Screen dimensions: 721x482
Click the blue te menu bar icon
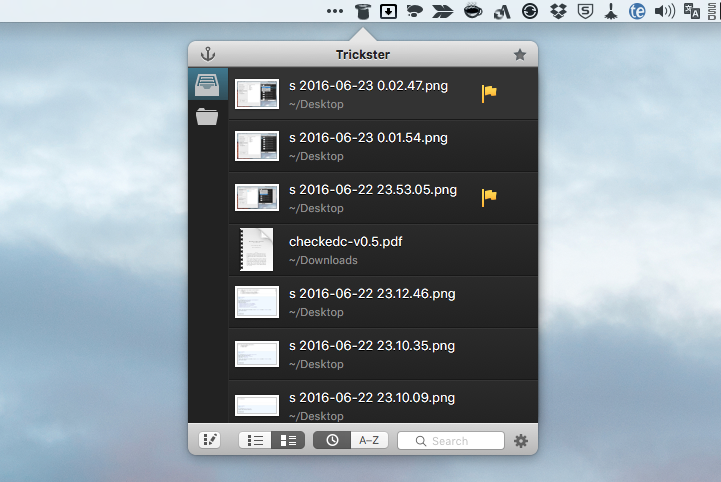click(637, 11)
